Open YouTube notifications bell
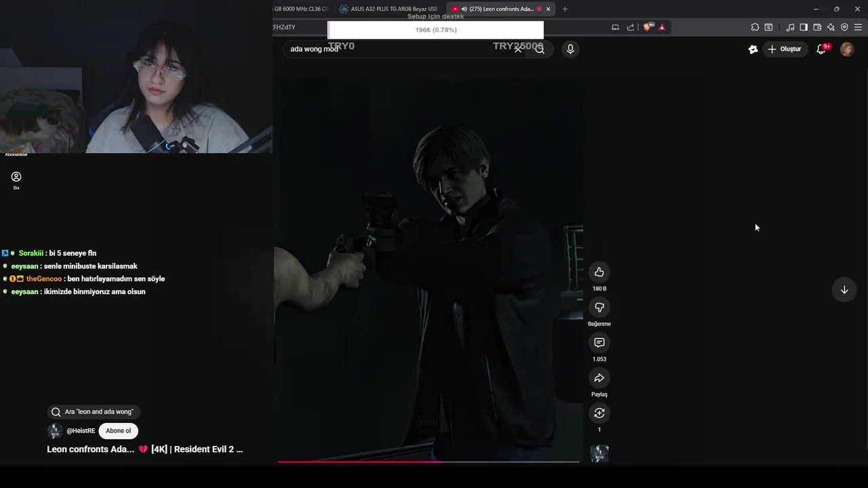The width and height of the screenshot is (868, 488). (821, 49)
